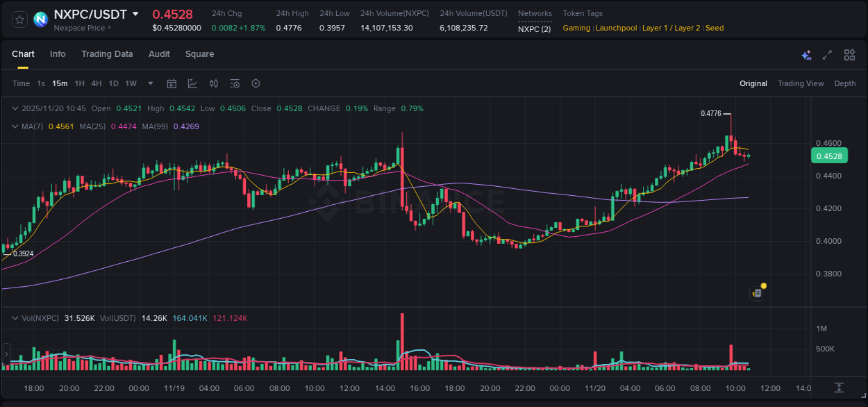Collapse the Vol(NXPC) indicator panel chevron
The image size is (868, 407).
click(15, 317)
